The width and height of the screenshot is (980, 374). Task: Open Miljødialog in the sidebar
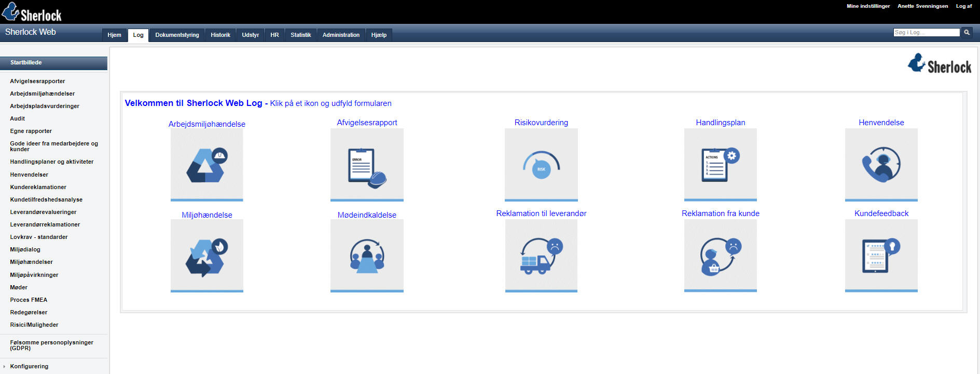(25, 249)
